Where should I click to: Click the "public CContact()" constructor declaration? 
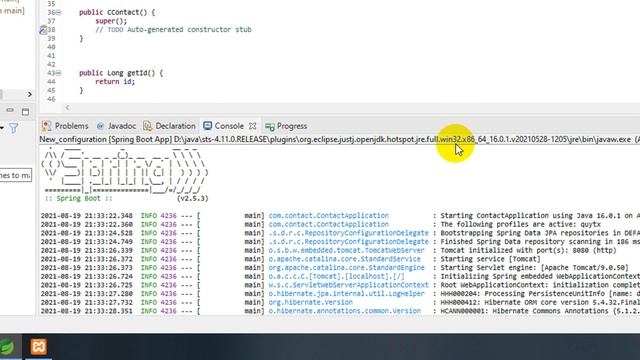(117, 13)
